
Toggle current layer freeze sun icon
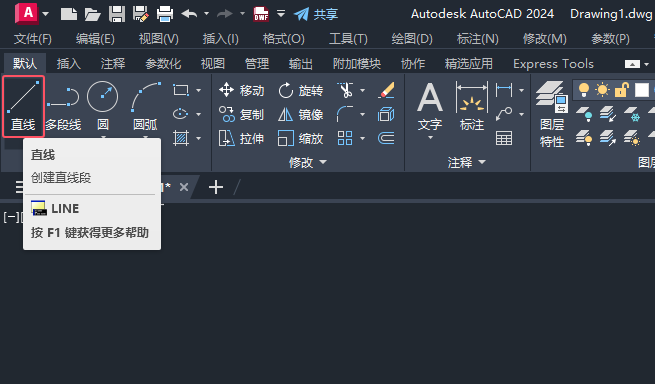coord(603,90)
